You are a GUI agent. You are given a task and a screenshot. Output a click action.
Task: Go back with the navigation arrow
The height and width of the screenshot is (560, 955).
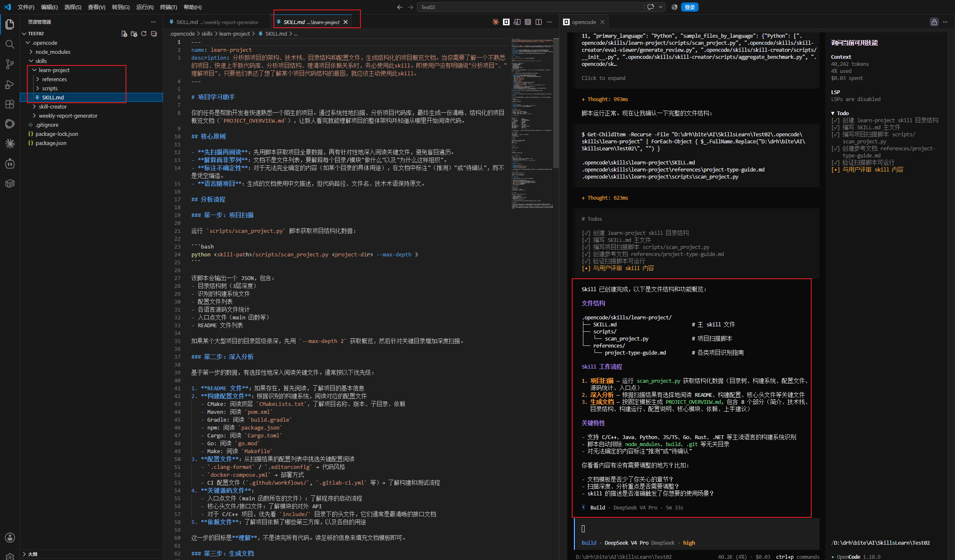click(399, 7)
